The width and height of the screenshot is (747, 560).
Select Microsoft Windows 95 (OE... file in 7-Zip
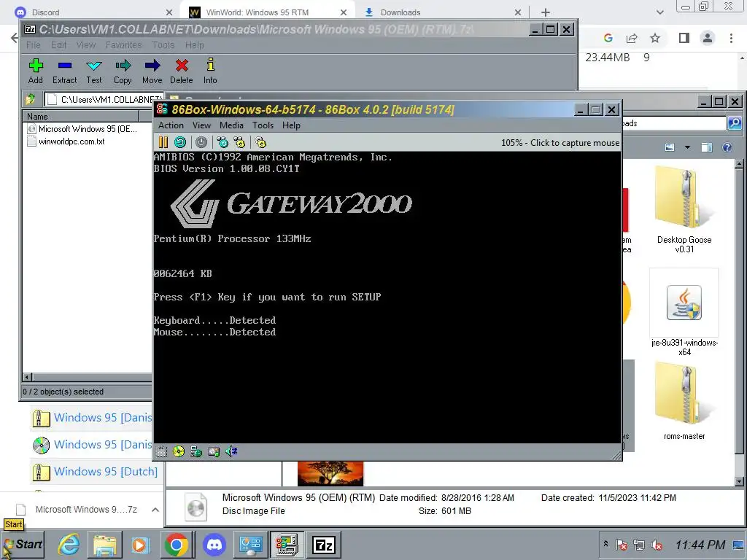click(x=82, y=129)
